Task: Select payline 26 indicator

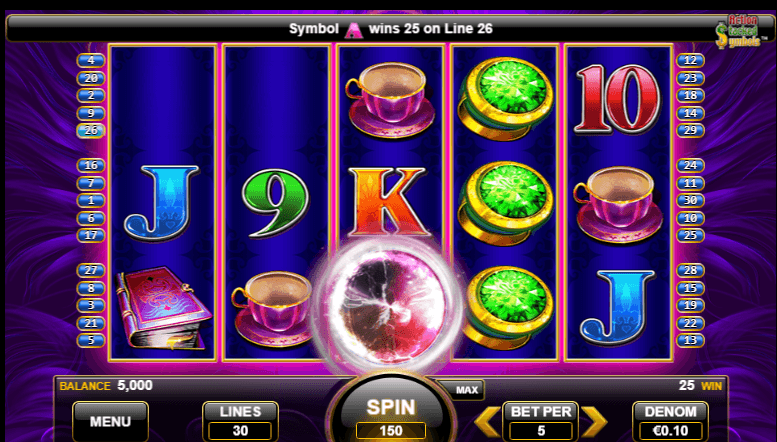Action: [91, 131]
